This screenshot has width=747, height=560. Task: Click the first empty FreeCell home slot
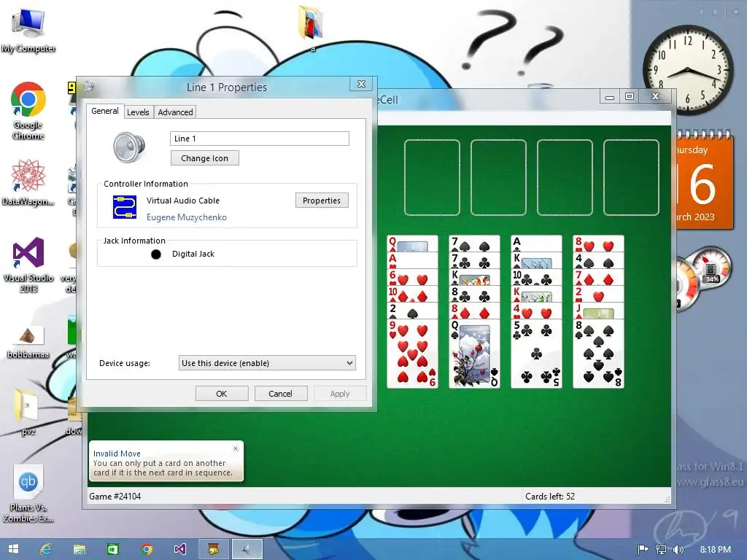(x=432, y=178)
